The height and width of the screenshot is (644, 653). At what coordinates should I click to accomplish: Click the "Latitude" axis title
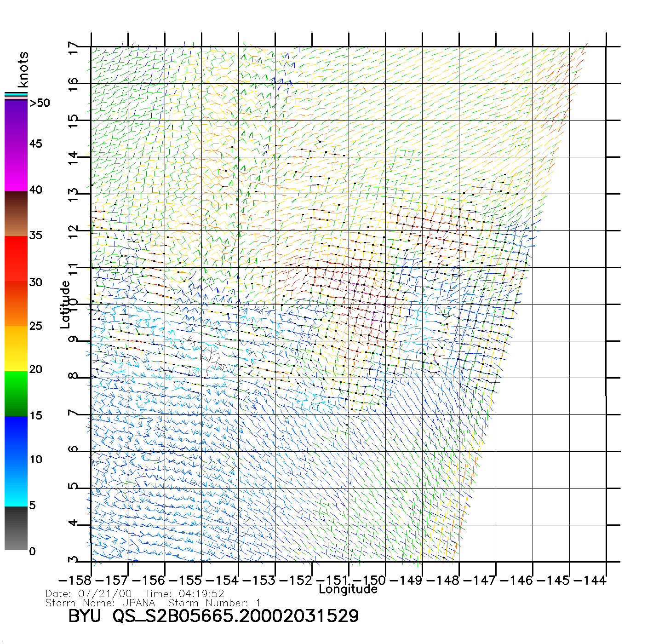pos(65,304)
